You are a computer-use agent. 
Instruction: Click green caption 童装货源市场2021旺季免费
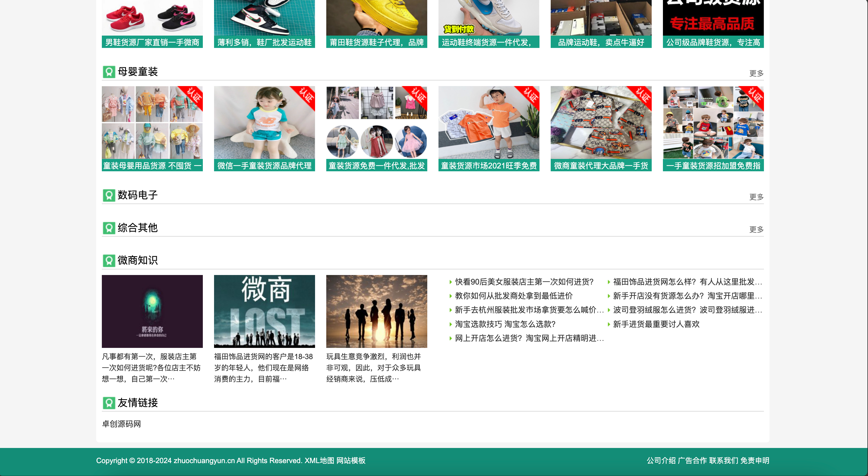pyautogui.click(x=489, y=166)
